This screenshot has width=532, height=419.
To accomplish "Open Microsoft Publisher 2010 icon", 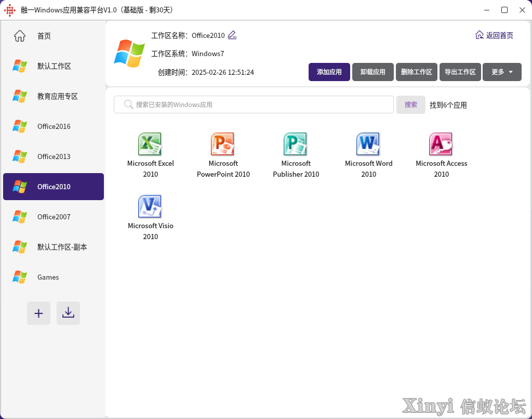I will tap(295, 143).
